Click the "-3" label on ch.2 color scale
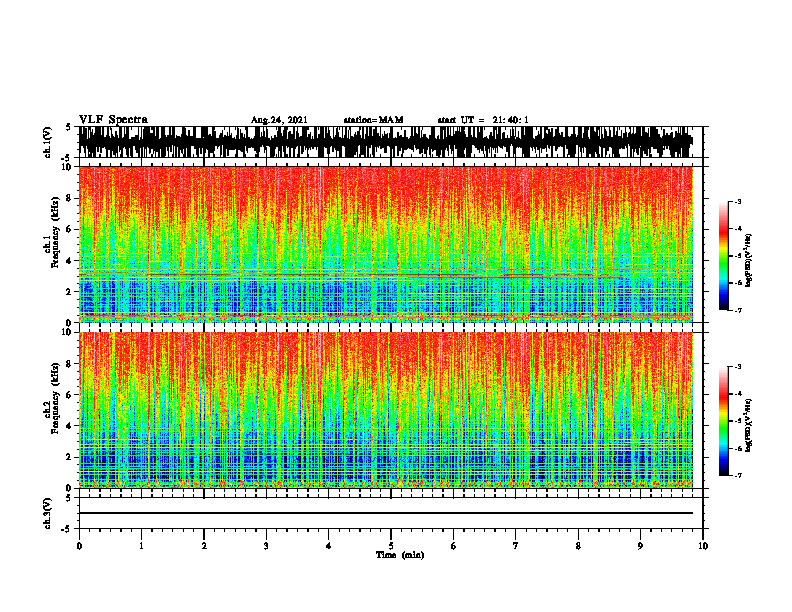Viewport: 792px width, 612px height. coord(738,367)
